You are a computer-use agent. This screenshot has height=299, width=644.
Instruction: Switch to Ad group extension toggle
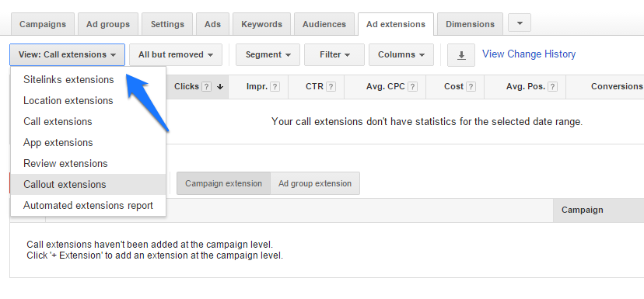315,183
